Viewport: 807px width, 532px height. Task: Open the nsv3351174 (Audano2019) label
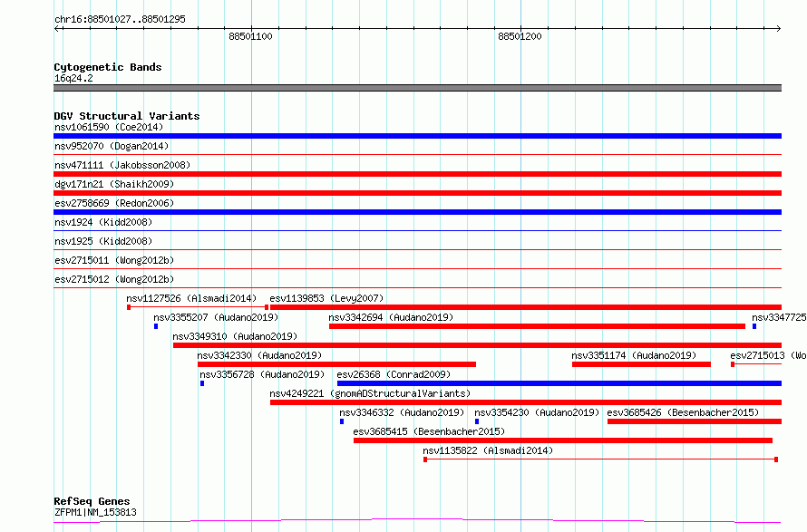(634, 355)
